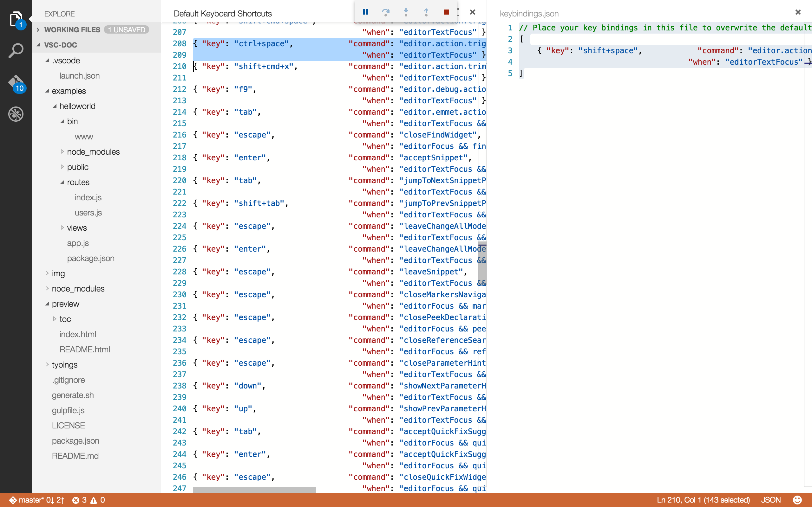Viewport: 812px width, 507px height.
Task: Click the debug Step Over button
Action: 385,12
